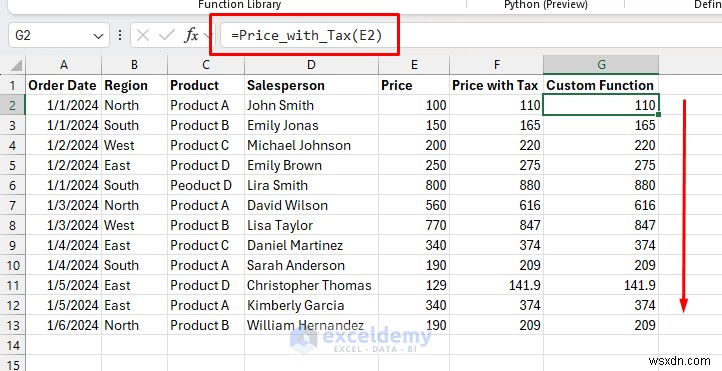The width and height of the screenshot is (722, 371).
Task: Click the Select All corner triangle
Action: pyautogui.click(x=16, y=65)
